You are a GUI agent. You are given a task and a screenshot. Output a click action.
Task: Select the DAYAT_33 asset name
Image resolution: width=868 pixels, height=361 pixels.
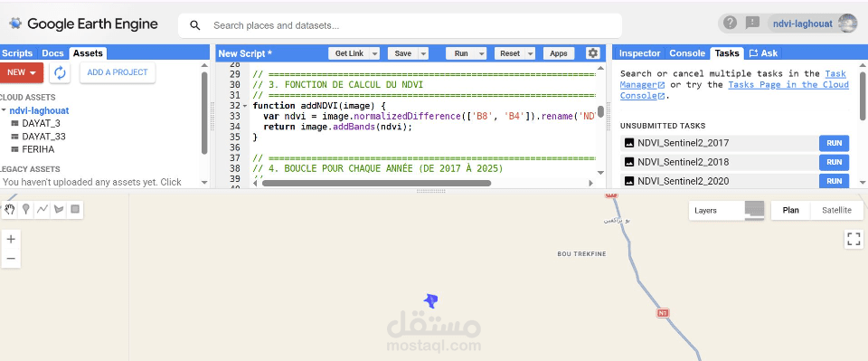pos(43,137)
